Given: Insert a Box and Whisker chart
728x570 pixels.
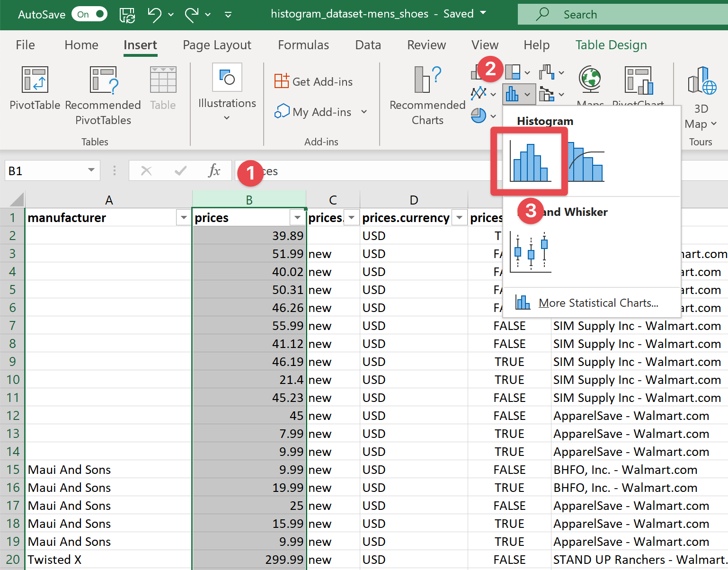Looking at the screenshot, I should pos(531,252).
